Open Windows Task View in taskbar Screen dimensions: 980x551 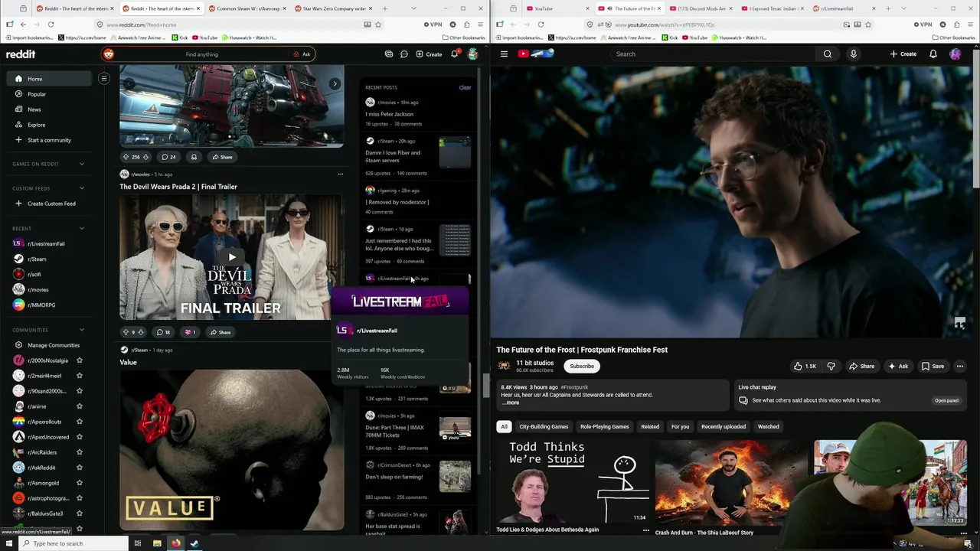[x=138, y=543]
